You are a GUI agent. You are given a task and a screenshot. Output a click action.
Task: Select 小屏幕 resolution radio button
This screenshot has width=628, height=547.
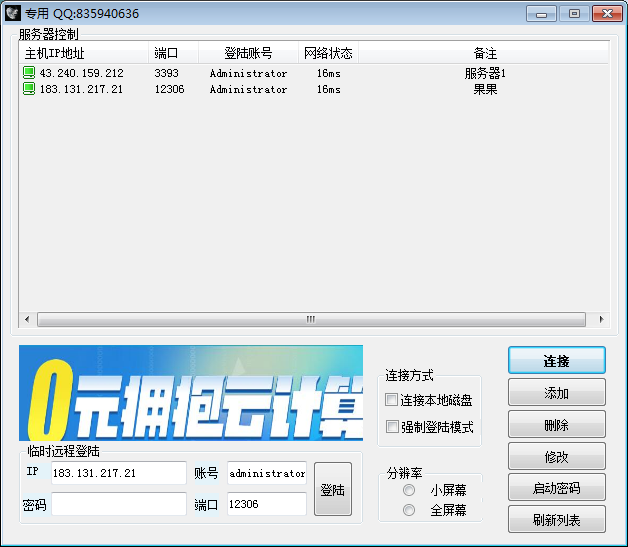point(409,490)
